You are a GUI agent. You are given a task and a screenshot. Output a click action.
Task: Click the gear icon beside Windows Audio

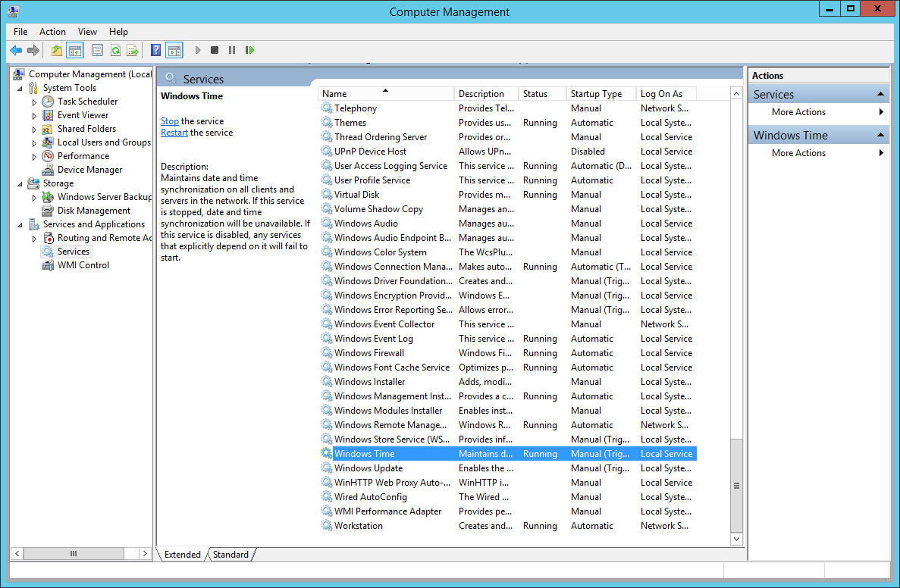pyautogui.click(x=326, y=224)
